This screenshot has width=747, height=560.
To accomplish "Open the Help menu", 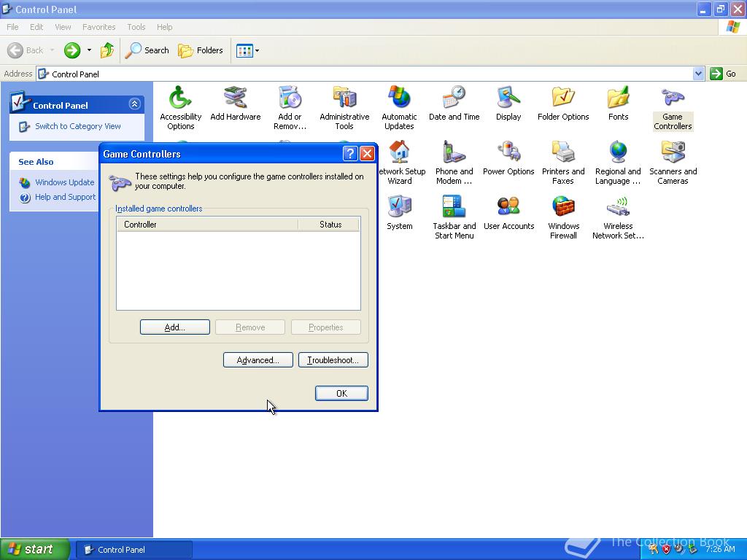I will [164, 27].
